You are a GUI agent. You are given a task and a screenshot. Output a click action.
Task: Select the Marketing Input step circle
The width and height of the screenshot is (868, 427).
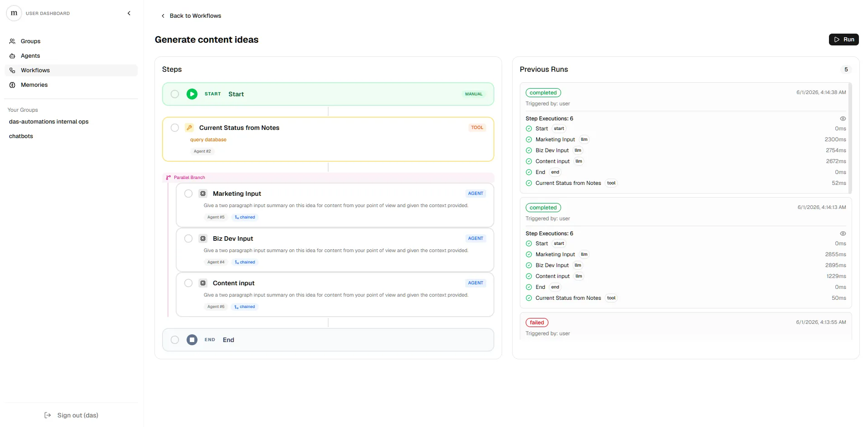pos(188,194)
